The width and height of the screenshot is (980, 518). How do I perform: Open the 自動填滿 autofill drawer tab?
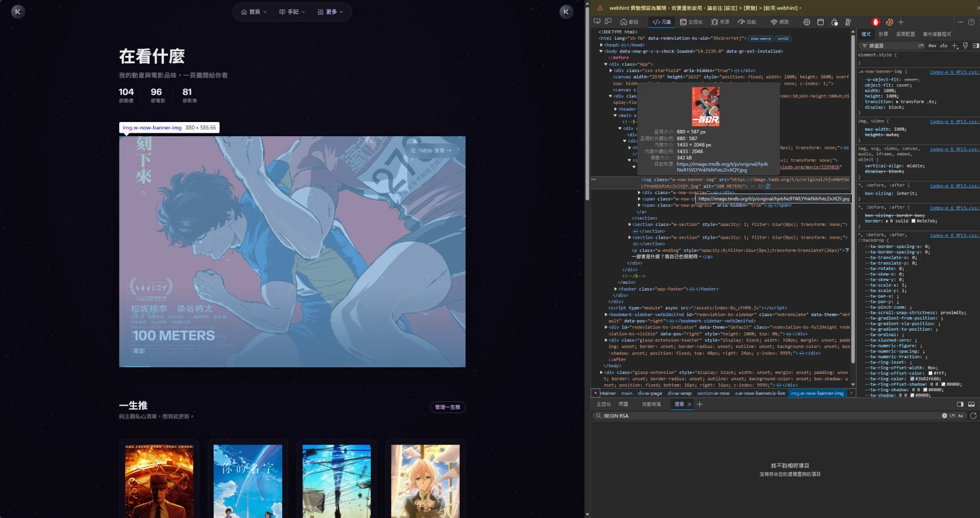[651, 404]
